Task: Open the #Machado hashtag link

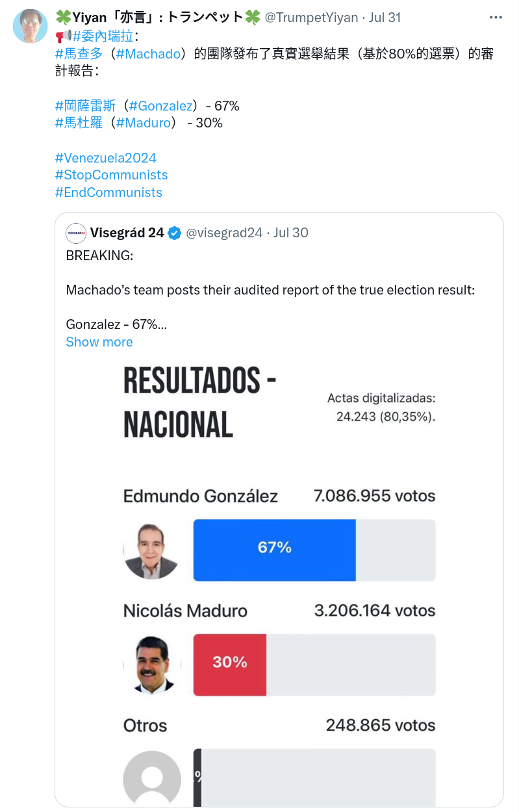Action: [x=147, y=54]
